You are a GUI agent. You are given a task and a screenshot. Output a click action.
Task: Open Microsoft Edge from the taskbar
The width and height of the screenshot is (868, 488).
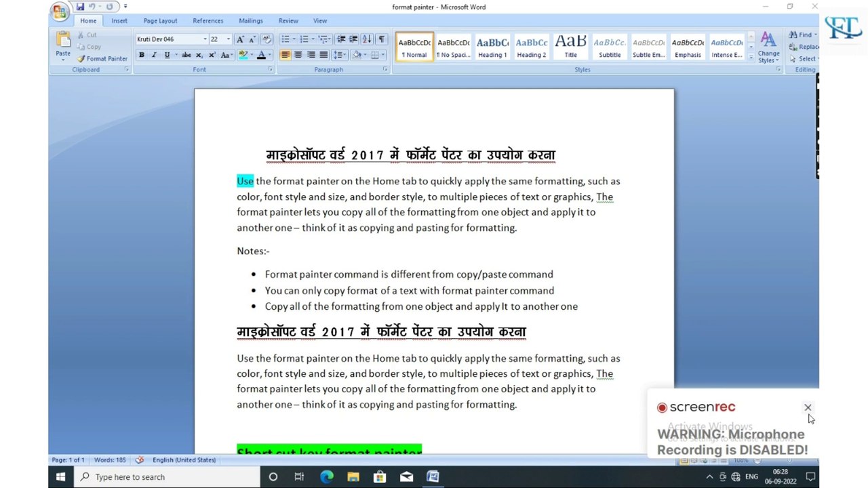[x=326, y=477]
